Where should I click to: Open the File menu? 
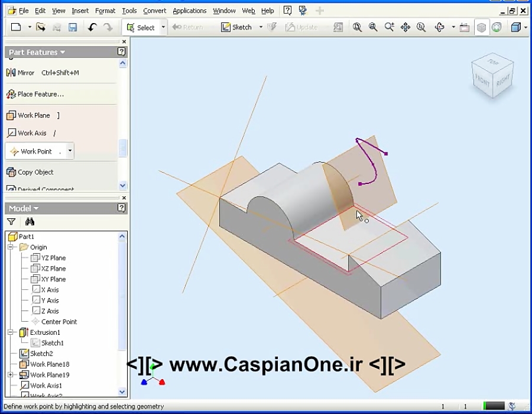coord(24,11)
